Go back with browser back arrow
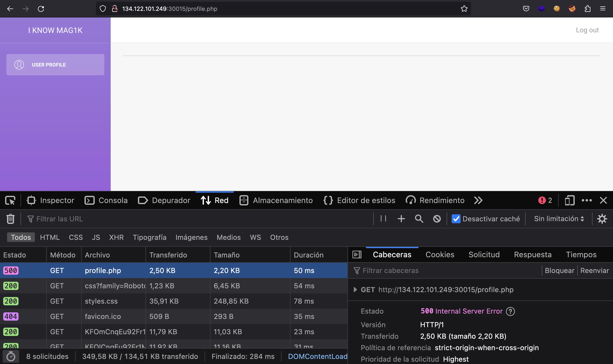This screenshot has height=364, width=613. tap(10, 9)
